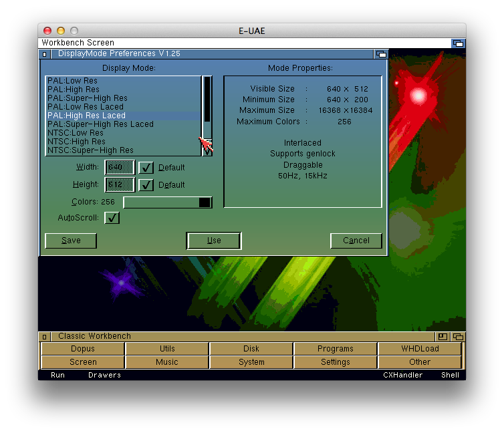504x433 pixels.
Task: Open the Settings menu button
Action: (336, 362)
